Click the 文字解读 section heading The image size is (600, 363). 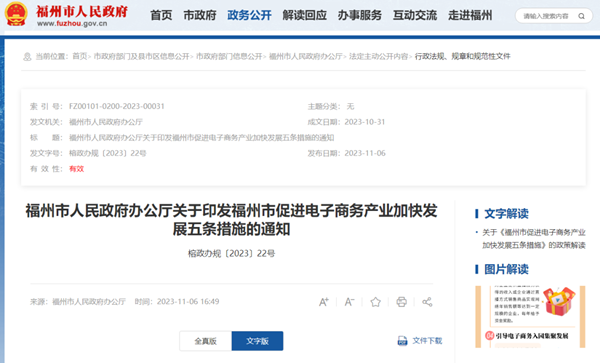click(x=506, y=214)
